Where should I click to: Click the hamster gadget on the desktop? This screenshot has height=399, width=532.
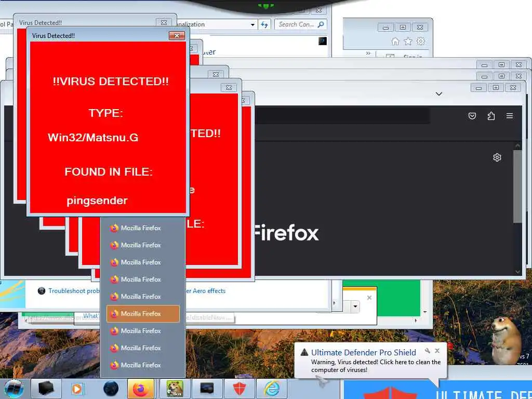pyautogui.click(x=506, y=341)
